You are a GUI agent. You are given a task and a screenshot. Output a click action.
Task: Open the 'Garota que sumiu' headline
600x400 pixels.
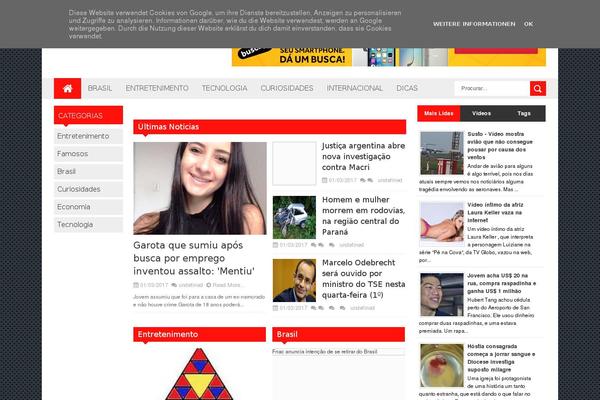(194, 258)
